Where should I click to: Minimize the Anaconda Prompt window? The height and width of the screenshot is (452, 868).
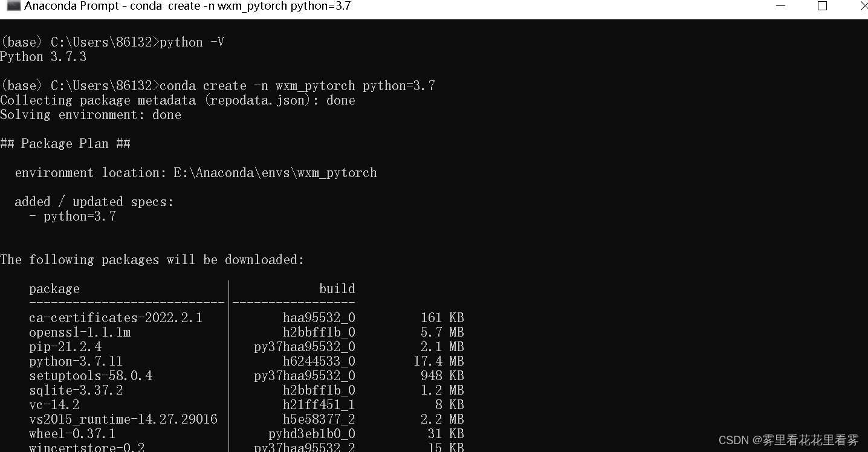782,6
